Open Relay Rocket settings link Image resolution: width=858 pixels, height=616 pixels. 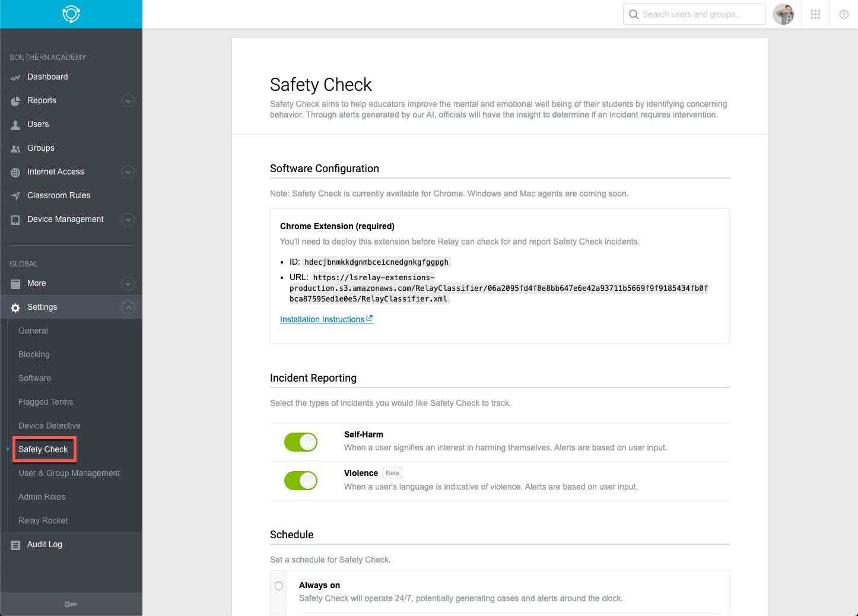coord(43,520)
